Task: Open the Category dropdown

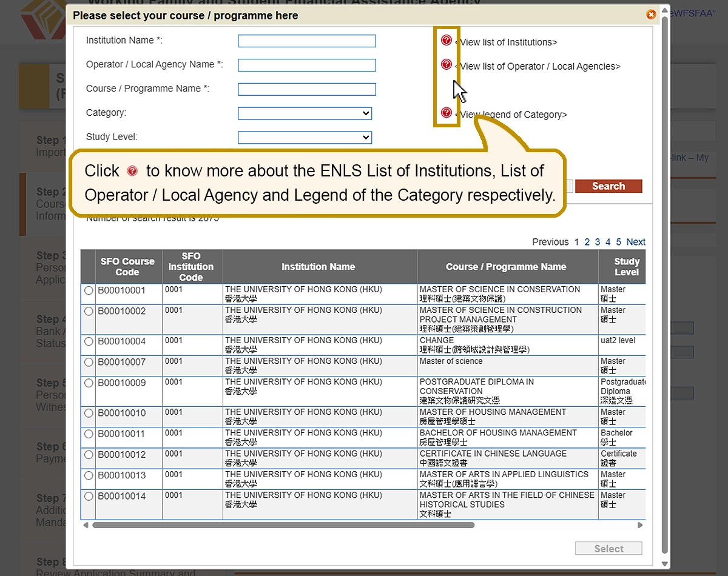Action: click(305, 113)
